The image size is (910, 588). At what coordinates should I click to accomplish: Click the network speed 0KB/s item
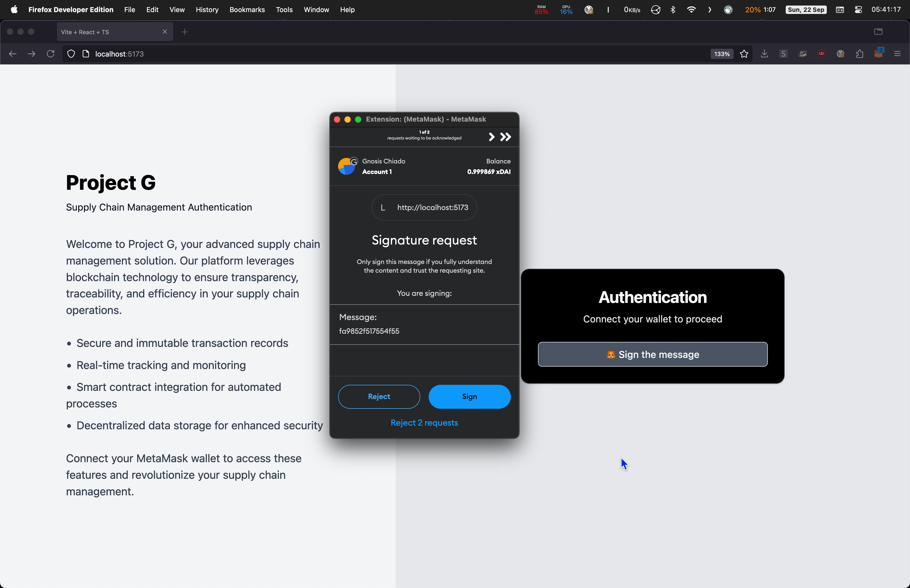click(x=632, y=9)
